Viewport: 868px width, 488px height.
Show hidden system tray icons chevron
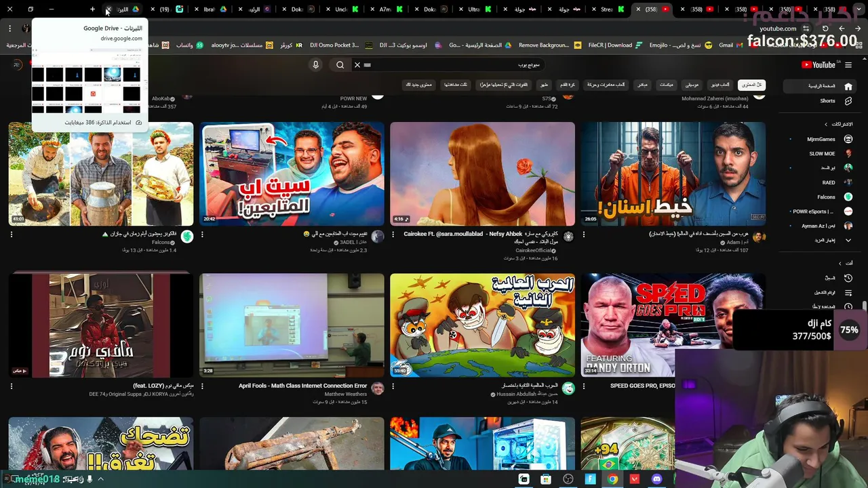pyautogui.click(x=100, y=479)
